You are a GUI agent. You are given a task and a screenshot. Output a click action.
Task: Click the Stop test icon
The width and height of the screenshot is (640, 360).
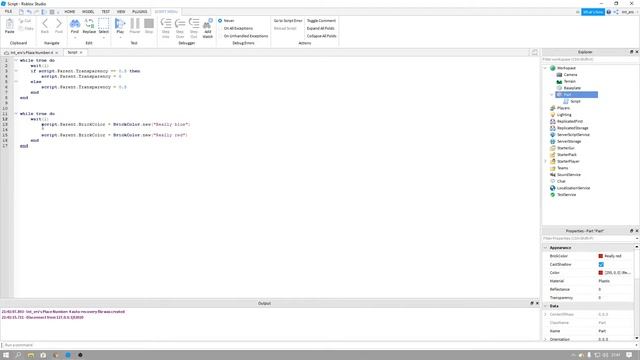click(x=149, y=23)
